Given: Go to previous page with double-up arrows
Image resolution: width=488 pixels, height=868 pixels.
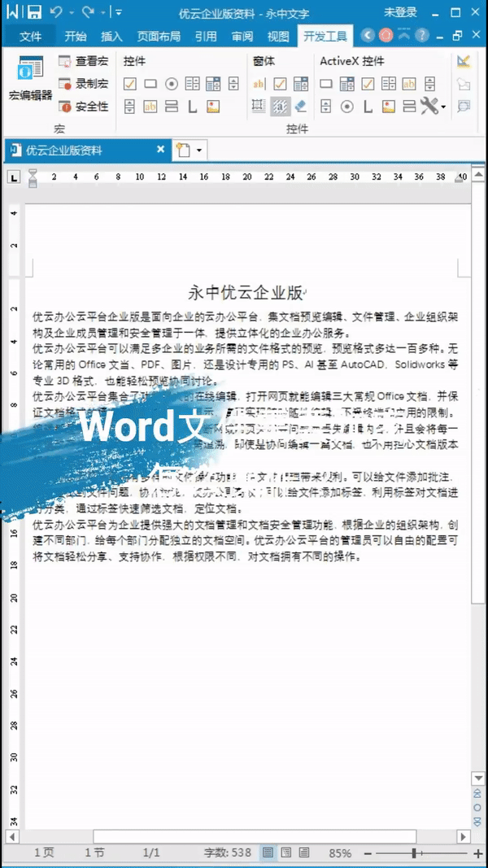Looking at the screenshot, I should [477, 794].
